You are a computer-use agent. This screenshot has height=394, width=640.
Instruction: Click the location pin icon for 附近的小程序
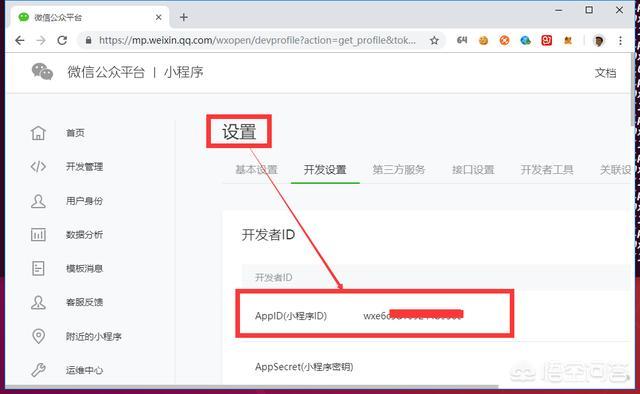[38, 336]
